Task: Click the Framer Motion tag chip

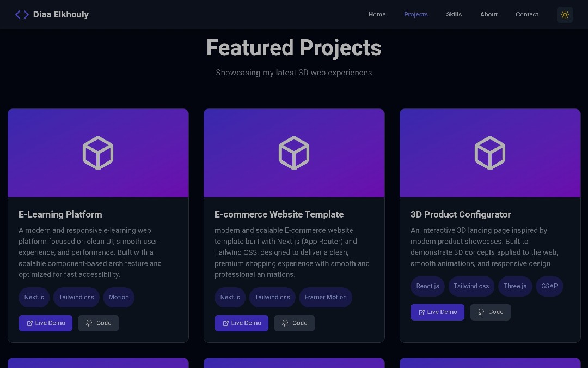Action: click(326, 298)
